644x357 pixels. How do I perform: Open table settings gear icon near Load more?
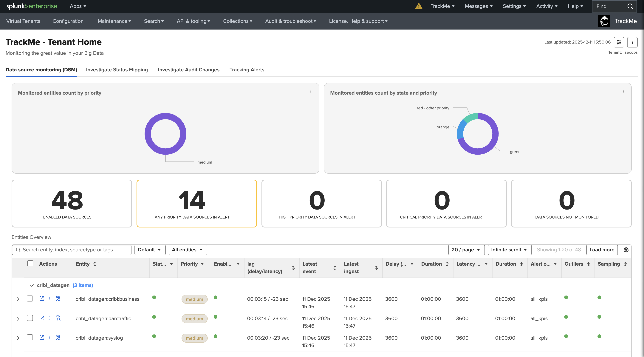click(x=626, y=250)
